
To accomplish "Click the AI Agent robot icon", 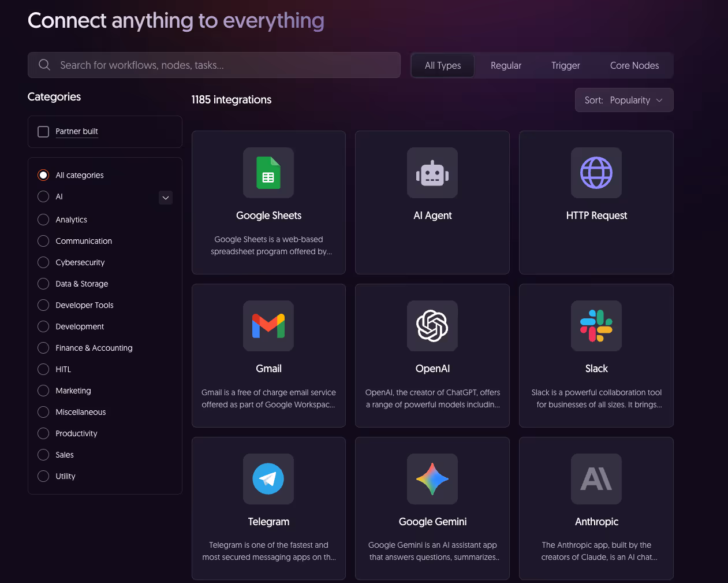I will 432,173.
